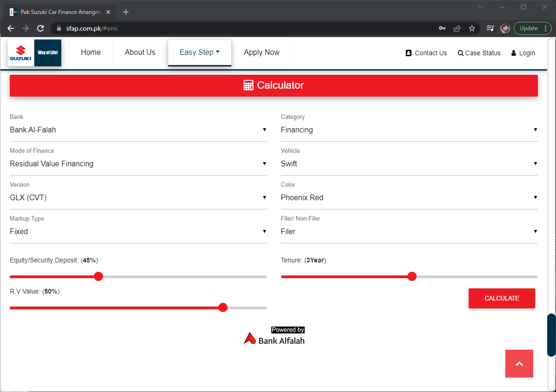Click the 'Tenure: (3Year)' label
Screen dimensions: 556x392
[303, 261]
